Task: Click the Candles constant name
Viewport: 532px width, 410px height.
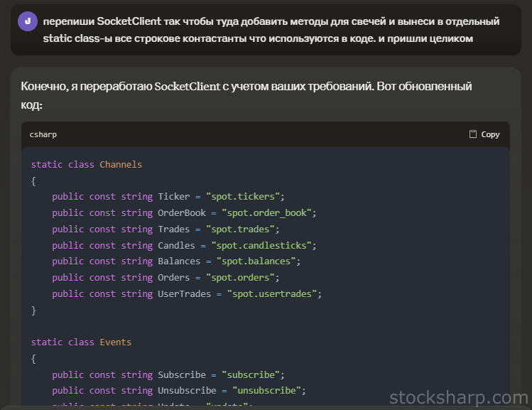Action: [x=176, y=245]
